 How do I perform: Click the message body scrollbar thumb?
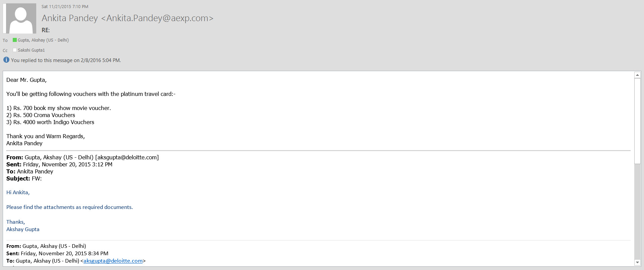click(x=638, y=121)
